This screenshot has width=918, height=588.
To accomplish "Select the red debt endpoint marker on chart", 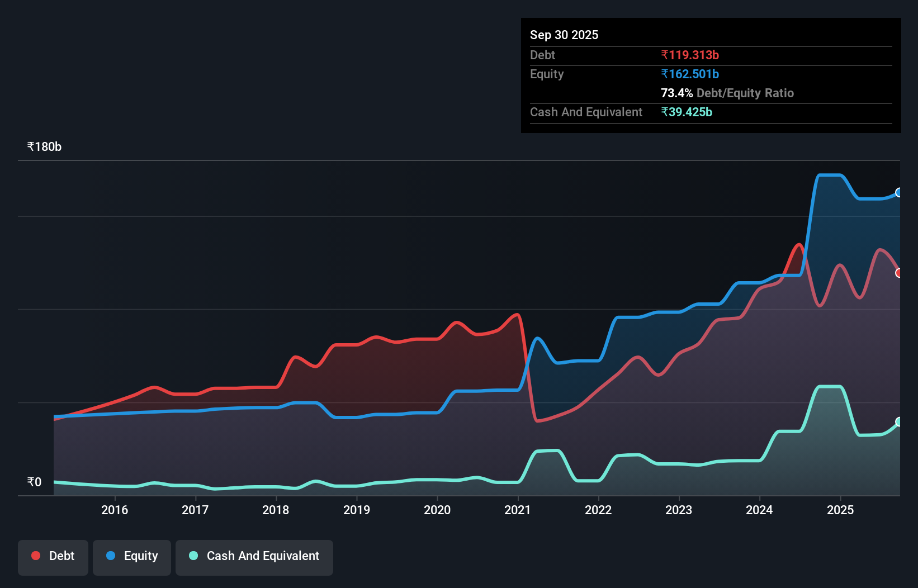I will (x=899, y=273).
